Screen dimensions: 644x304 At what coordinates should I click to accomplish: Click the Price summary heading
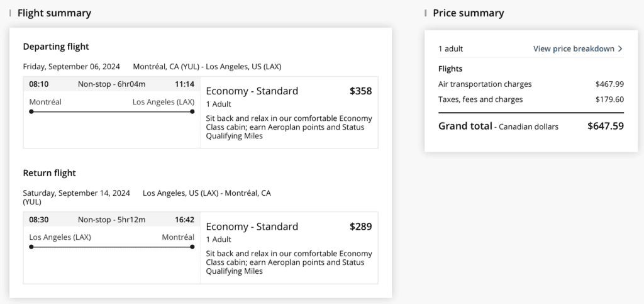pos(468,13)
